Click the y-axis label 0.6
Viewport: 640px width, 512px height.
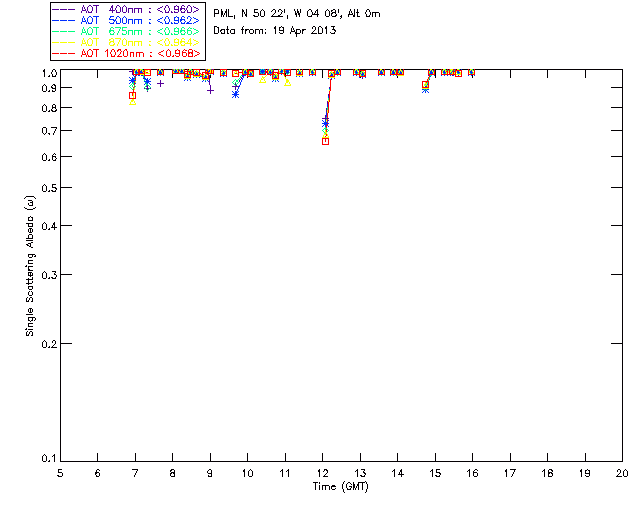pyautogui.click(x=49, y=157)
